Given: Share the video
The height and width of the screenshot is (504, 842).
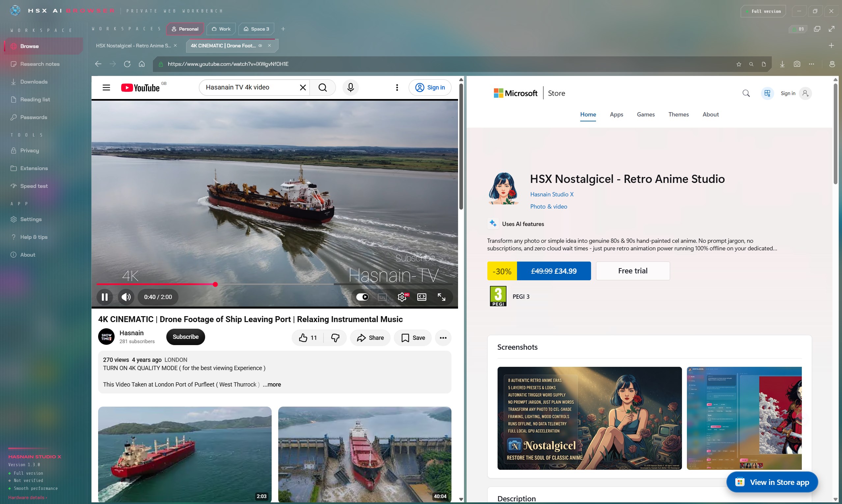Looking at the screenshot, I should (370, 338).
